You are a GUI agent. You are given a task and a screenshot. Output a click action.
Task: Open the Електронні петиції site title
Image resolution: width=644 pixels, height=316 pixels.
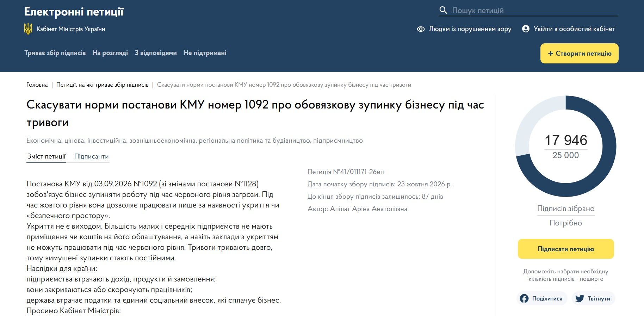point(74,12)
